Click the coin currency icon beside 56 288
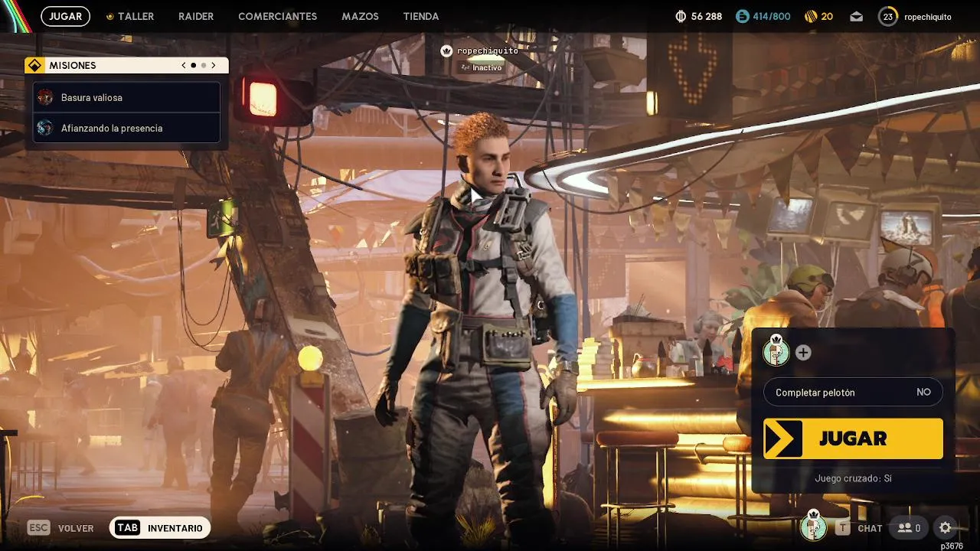 click(x=681, y=16)
